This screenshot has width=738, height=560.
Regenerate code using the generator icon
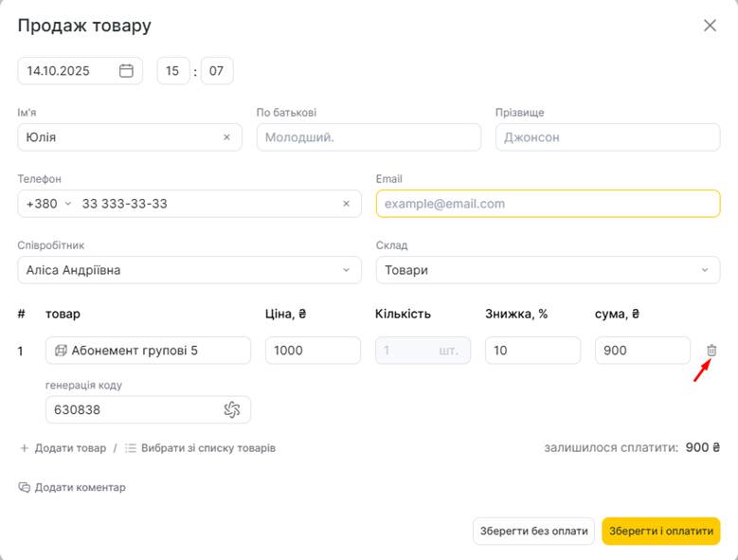click(232, 409)
